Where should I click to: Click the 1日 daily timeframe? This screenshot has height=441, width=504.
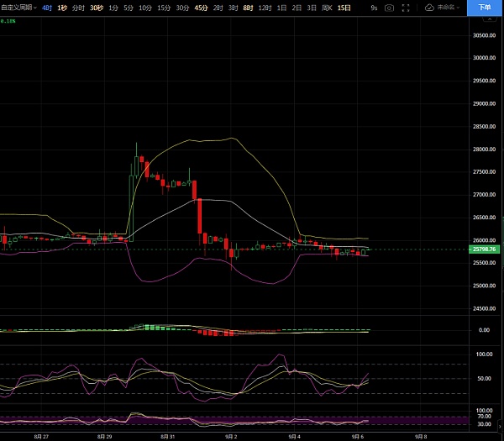[281, 8]
